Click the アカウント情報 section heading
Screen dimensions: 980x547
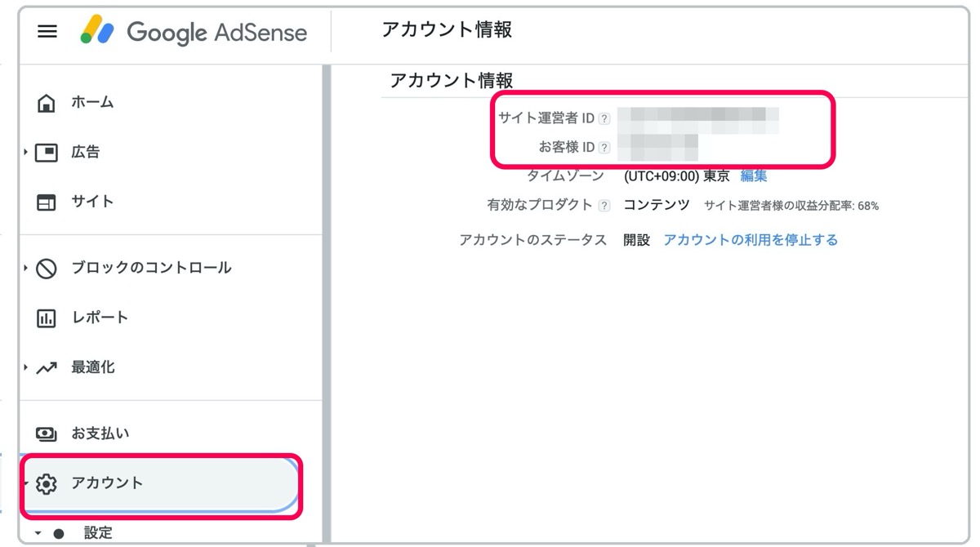tap(452, 81)
